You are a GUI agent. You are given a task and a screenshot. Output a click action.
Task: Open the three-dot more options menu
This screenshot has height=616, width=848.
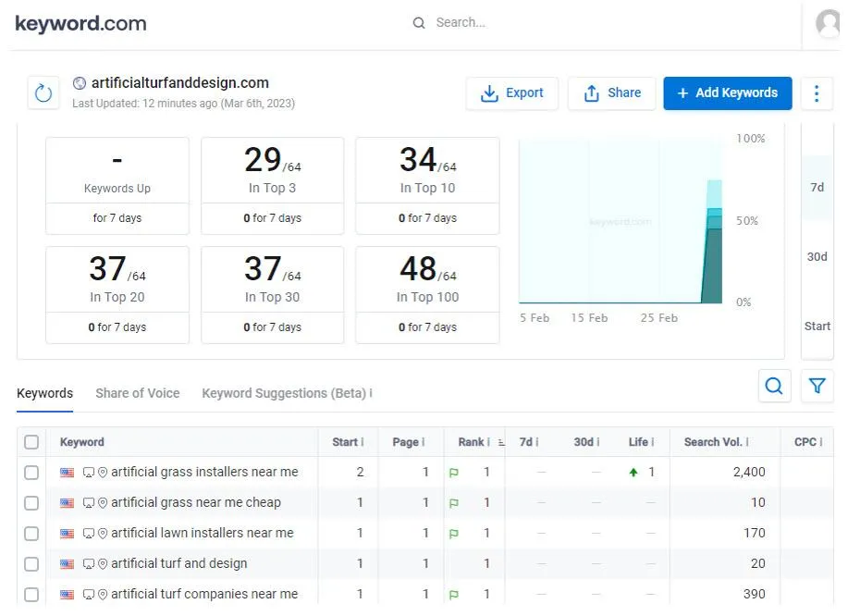click(x=817, y=93)
